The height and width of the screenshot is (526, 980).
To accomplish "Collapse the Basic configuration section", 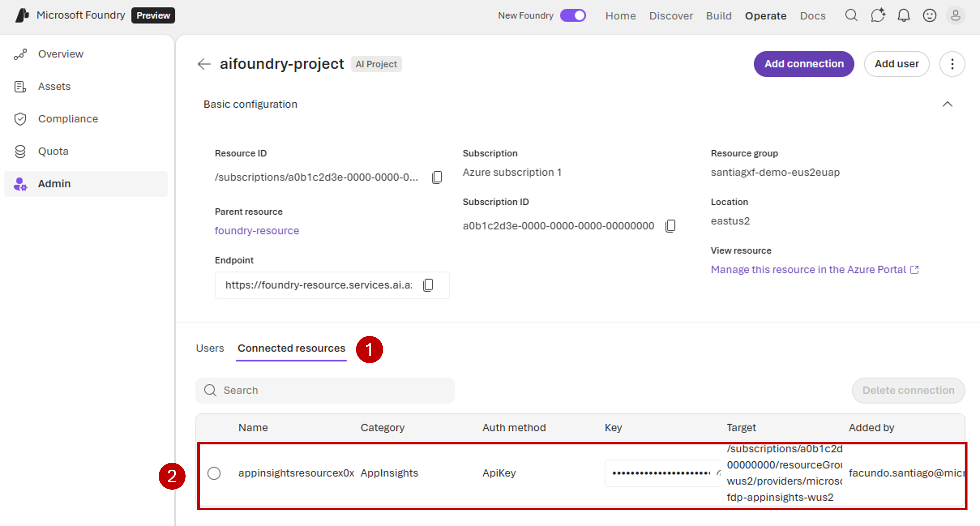I will 948,104.
